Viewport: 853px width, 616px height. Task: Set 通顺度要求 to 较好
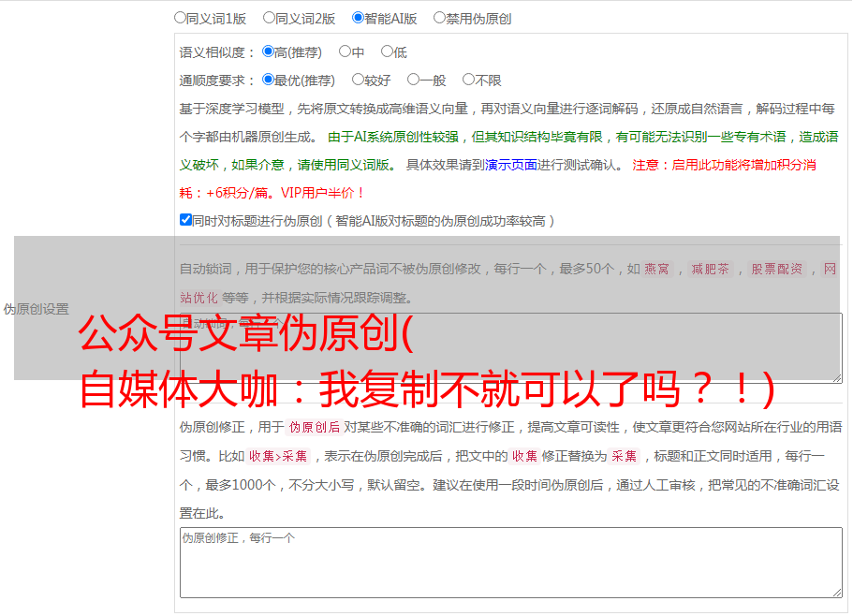click(x=358, y=80)
